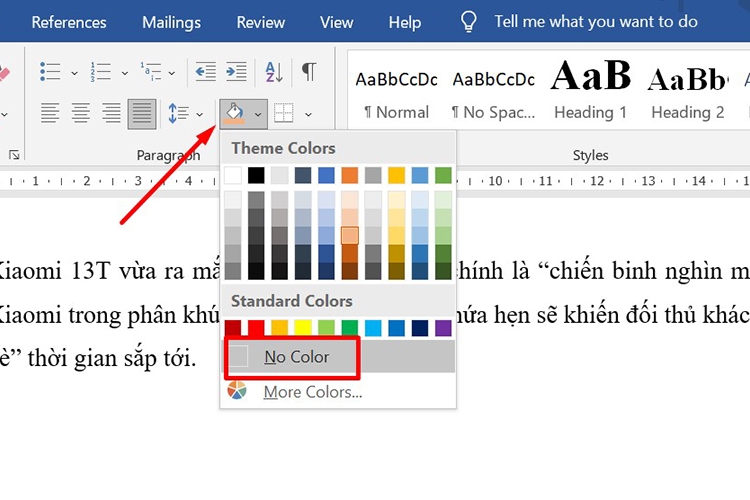
Task: Select yellow standard color
Action: point(303,328)
